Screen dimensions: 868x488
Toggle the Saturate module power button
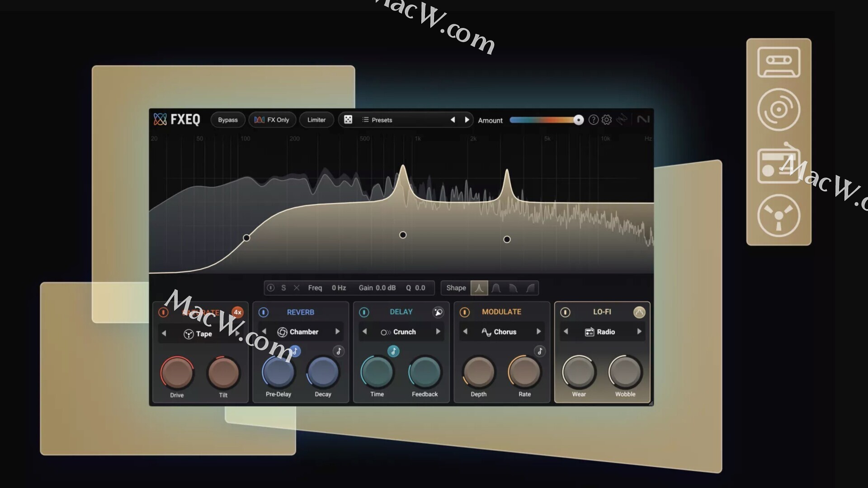point(163,312)
